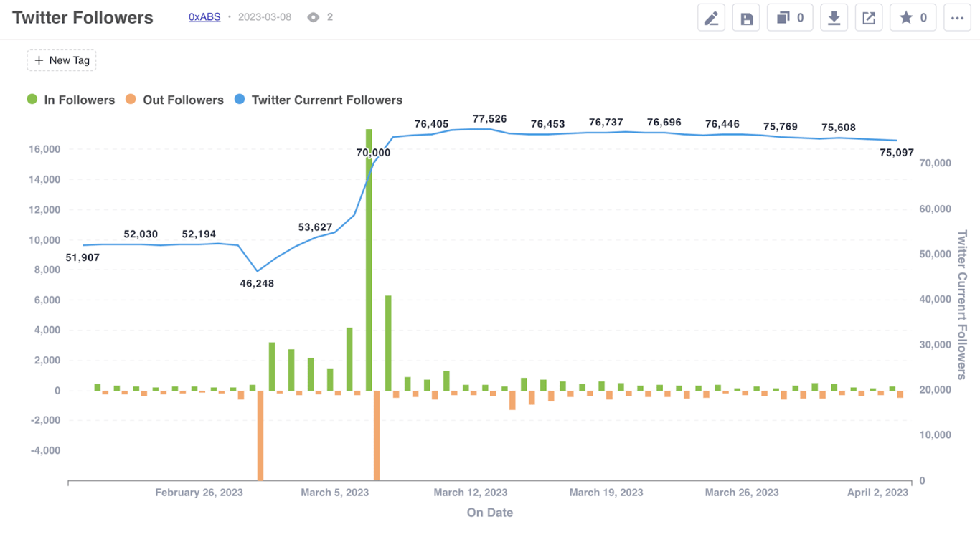Click the March 12, 2023 axis label
The width and height of the screenshot is (980, 542).
tap(470, 493)
